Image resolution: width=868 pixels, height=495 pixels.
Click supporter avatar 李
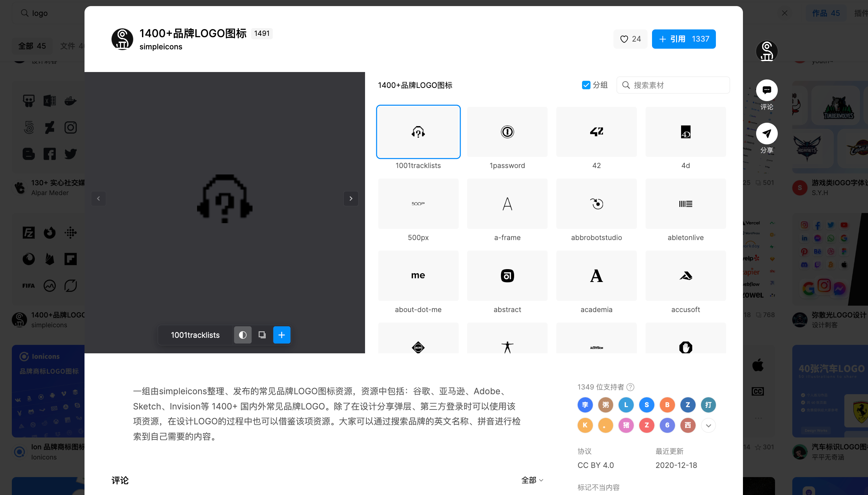coord(585,405)
